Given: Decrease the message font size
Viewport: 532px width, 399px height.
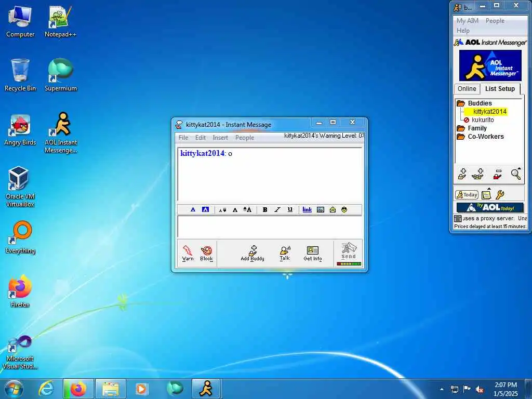Looking at the screenshot, I should [x=222, y=210].
